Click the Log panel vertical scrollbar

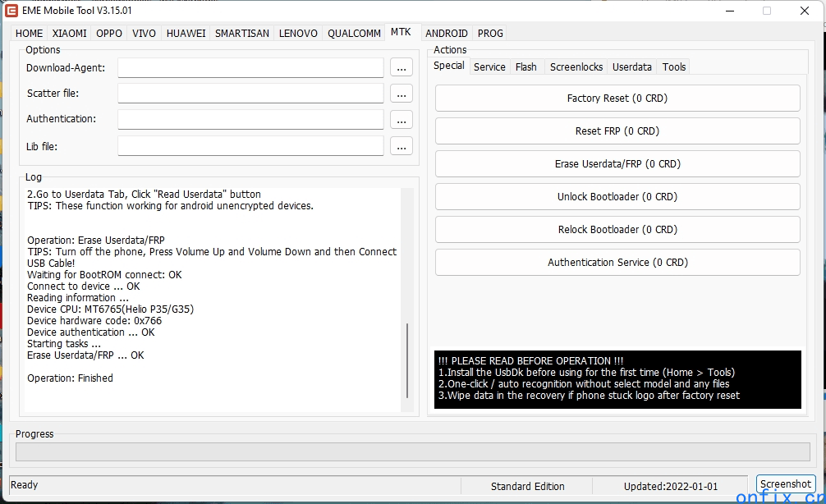coord(407,361)
